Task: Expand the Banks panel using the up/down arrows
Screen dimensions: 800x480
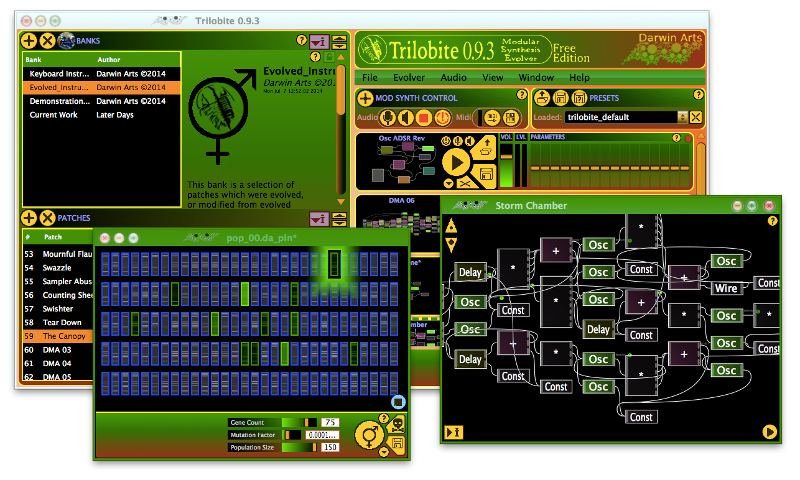Action: pyautogui.click(x=340, y=41)
